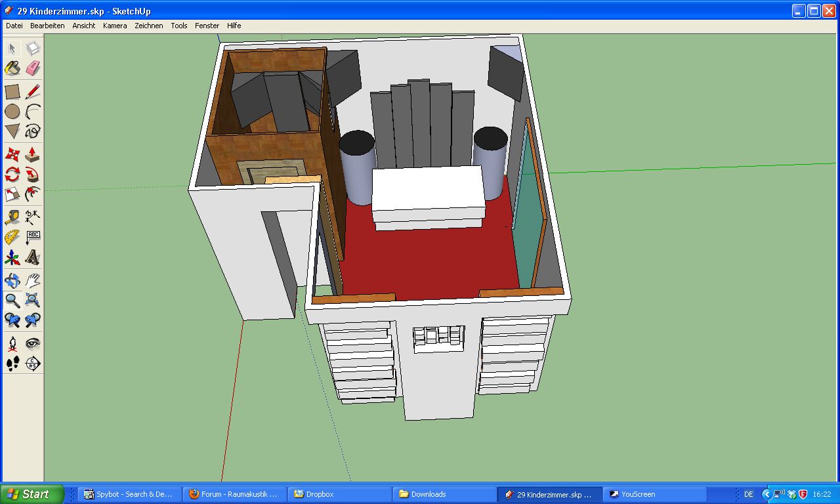Go to Previous view zoom tool
This screenshot has height=504, width=840.
click(x=12, y=320)
